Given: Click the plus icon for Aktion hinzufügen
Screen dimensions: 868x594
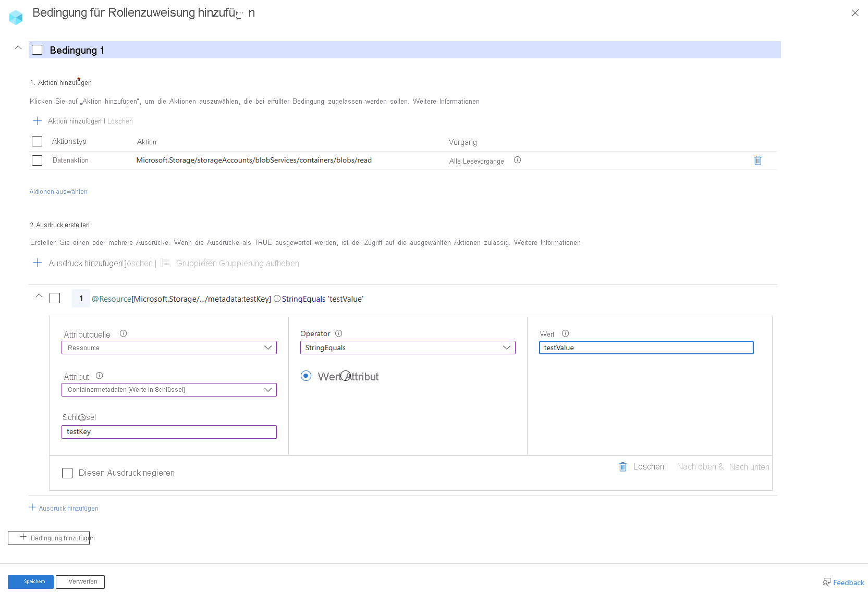Looking at the screenshot, I should click(37, 120).
